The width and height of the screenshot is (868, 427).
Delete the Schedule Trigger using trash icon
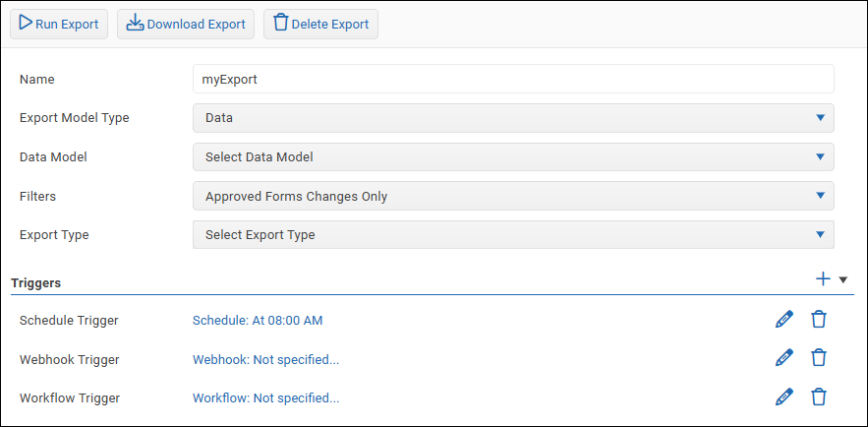click(818, 320)
